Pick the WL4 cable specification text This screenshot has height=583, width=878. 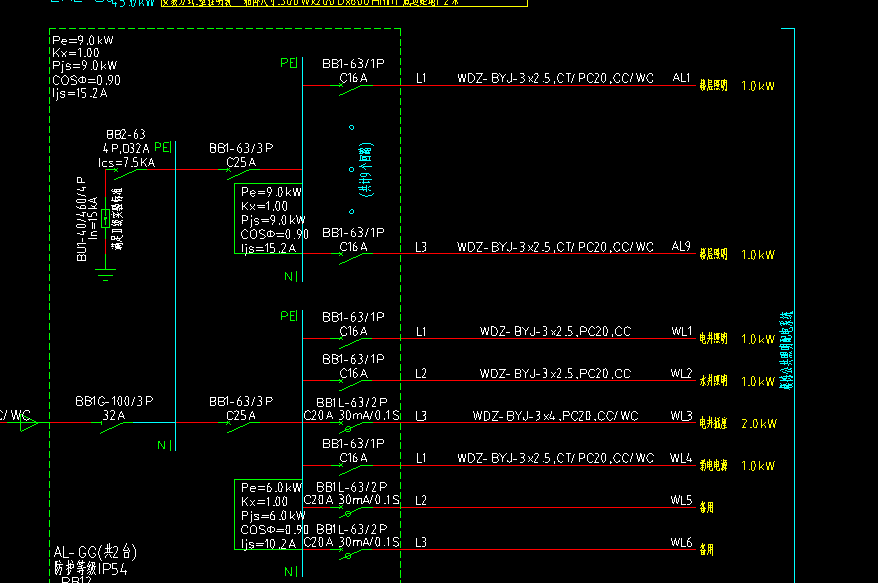pyautogui.click(x=555, y=458)
